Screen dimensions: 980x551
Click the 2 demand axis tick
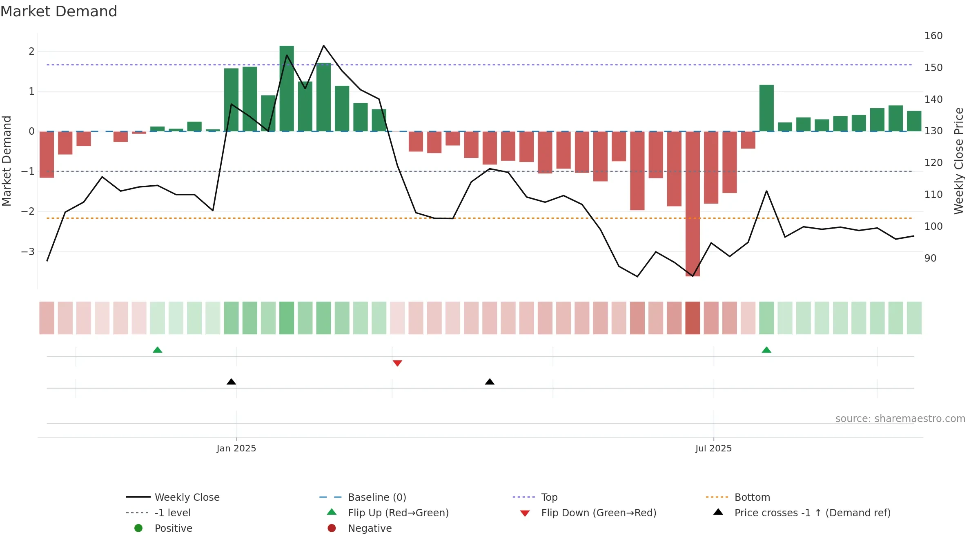pos(31,51)
